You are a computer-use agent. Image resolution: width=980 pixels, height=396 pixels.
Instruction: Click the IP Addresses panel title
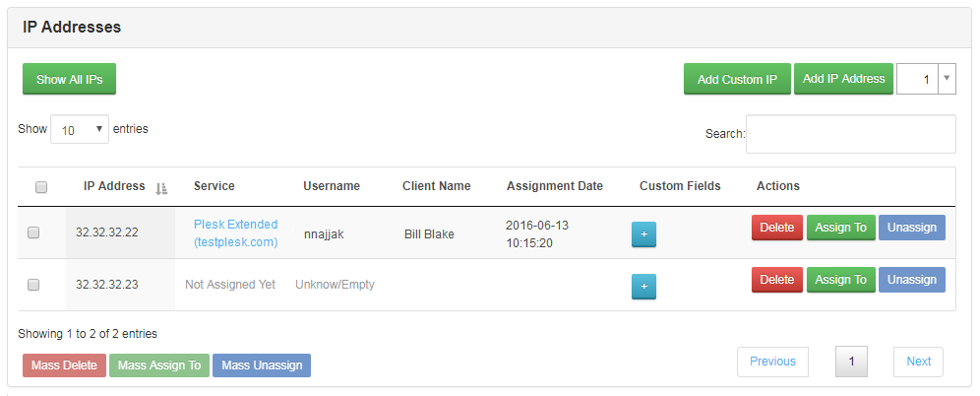(72, 28)
